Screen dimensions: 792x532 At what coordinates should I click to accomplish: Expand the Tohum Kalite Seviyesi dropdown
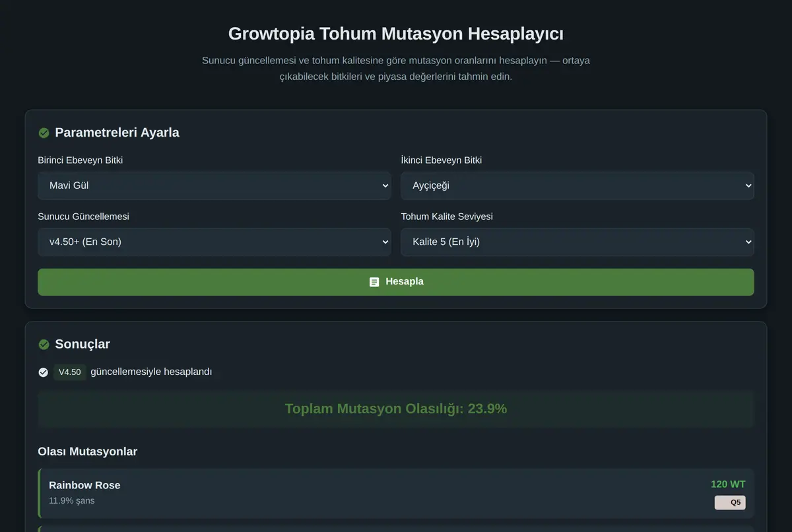tap(577, 242)
